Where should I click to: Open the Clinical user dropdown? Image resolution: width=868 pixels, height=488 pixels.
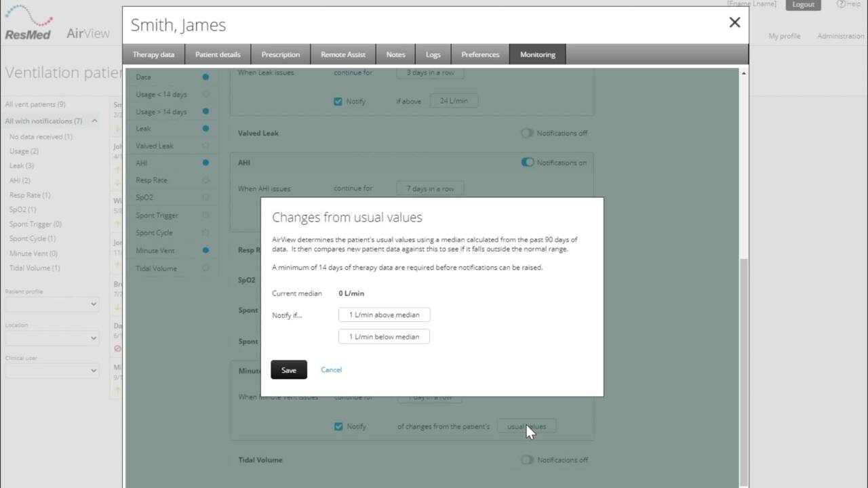pos(52,371)
